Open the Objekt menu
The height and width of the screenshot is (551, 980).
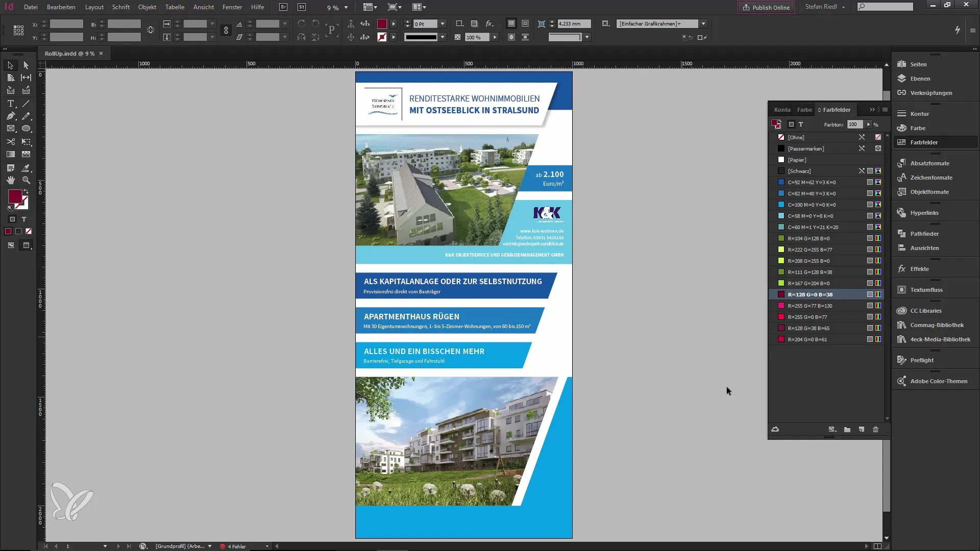[x=147, y=7]
